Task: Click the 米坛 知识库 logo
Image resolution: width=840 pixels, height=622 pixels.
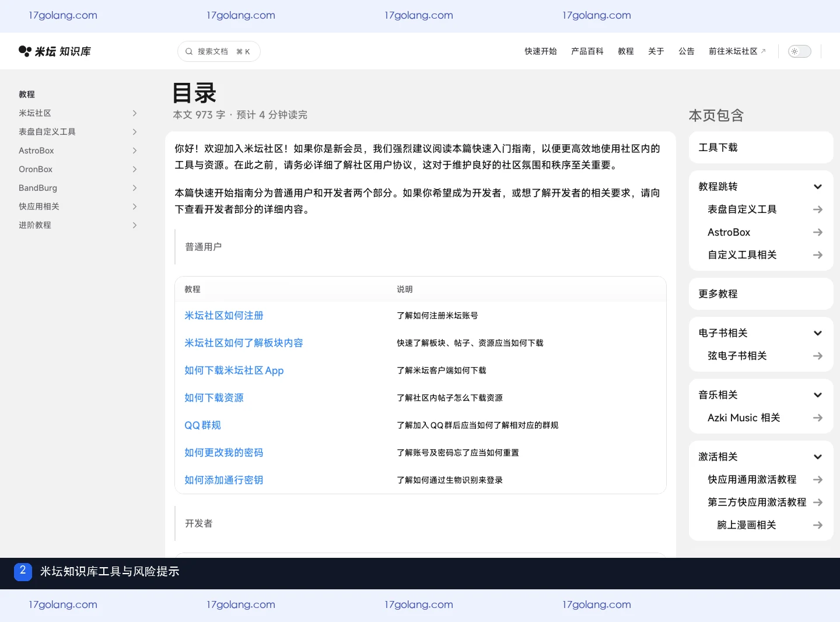Action: tap(55, 51)
